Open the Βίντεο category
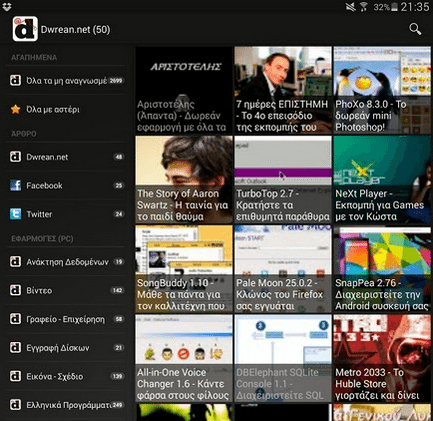This screenshot has width=433, height=421. (x=65, y=290)
